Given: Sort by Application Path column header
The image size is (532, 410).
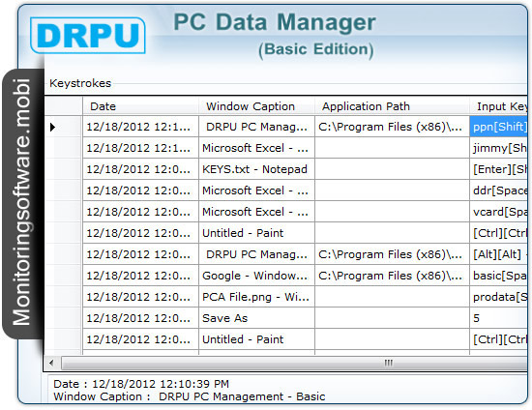Looking at the screenshot, I should (392, 106).
